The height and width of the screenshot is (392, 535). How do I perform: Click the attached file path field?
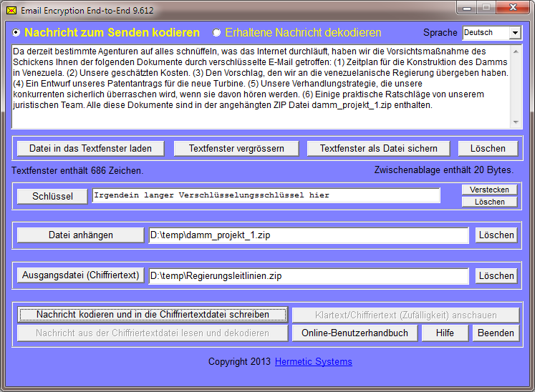tap(308, 235)
